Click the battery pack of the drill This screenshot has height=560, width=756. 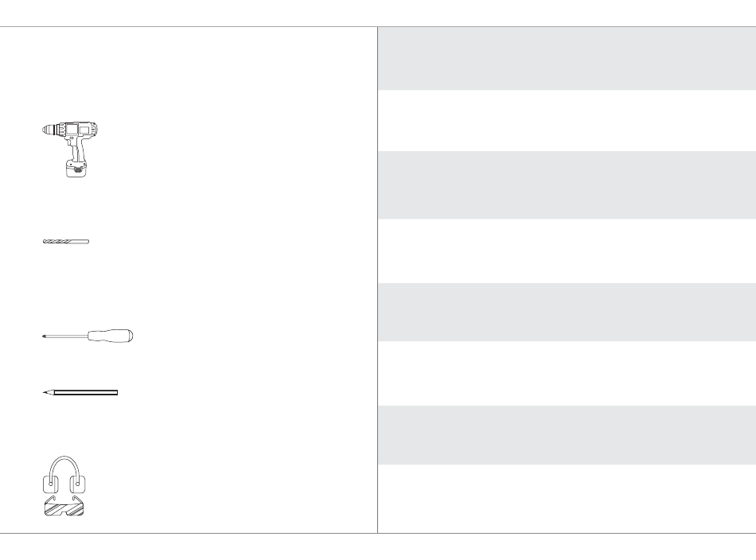tap(76, 169)
